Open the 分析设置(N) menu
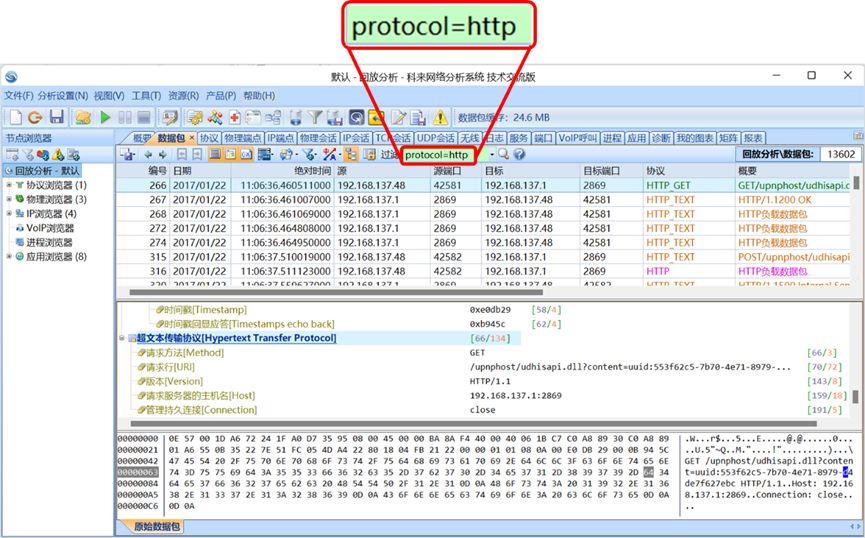 coord(62,96)
